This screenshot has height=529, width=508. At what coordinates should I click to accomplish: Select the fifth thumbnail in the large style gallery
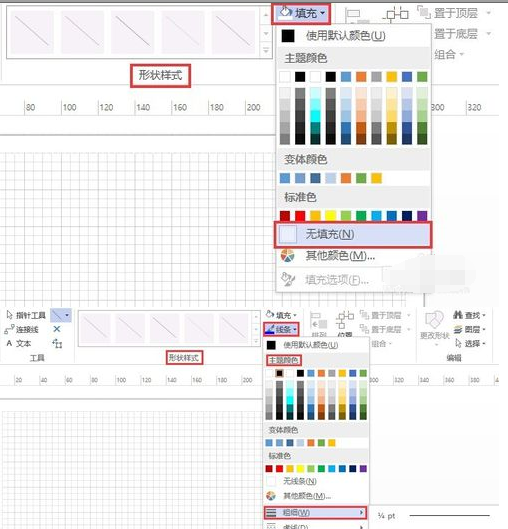pos(233,32)
